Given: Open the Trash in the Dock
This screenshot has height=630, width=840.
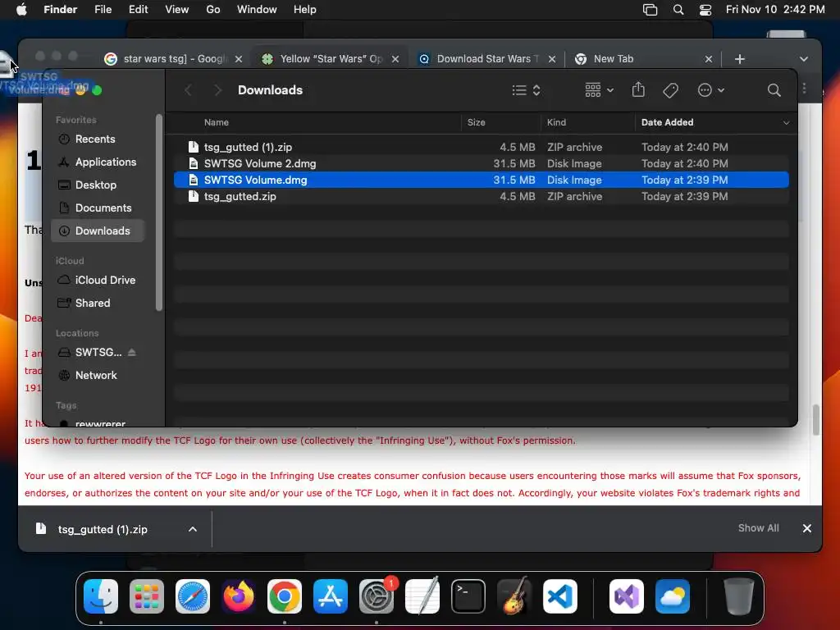Looking at the screenshot, I should tap(739, 596).
